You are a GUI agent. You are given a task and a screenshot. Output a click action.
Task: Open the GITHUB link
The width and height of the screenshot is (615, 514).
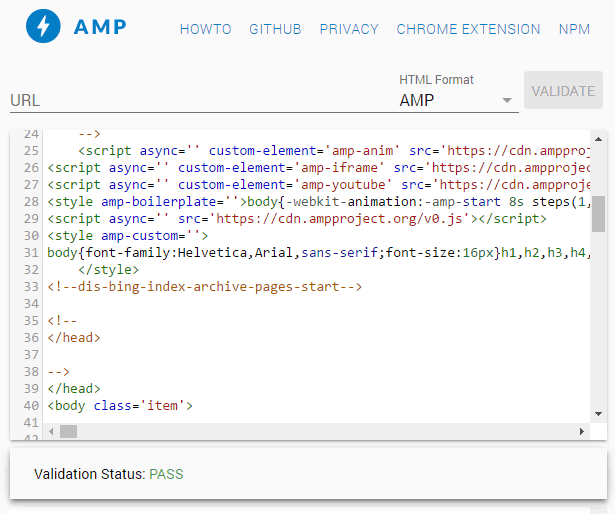[275, 29]
